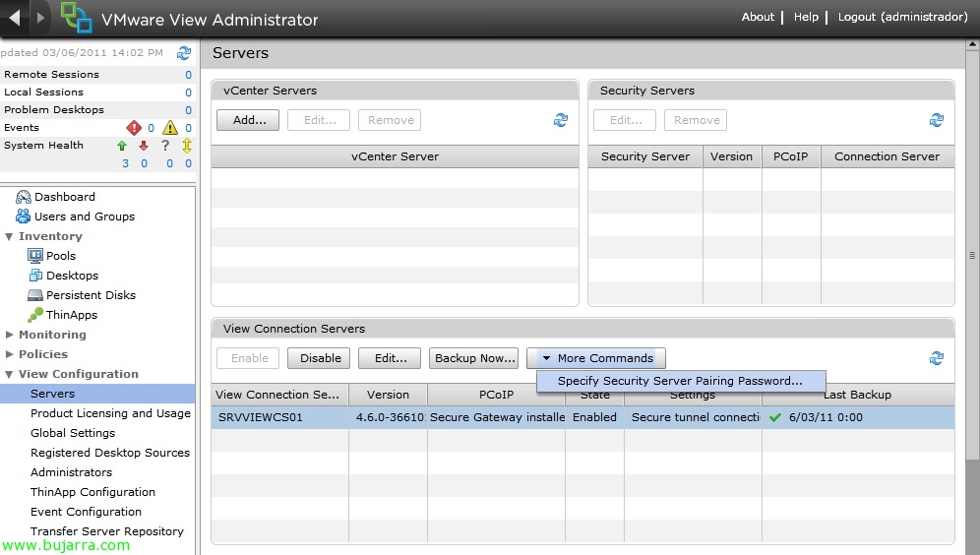The image size is (980, 555).
Task: Click Backup Now... button
Action: click(473, 358)
